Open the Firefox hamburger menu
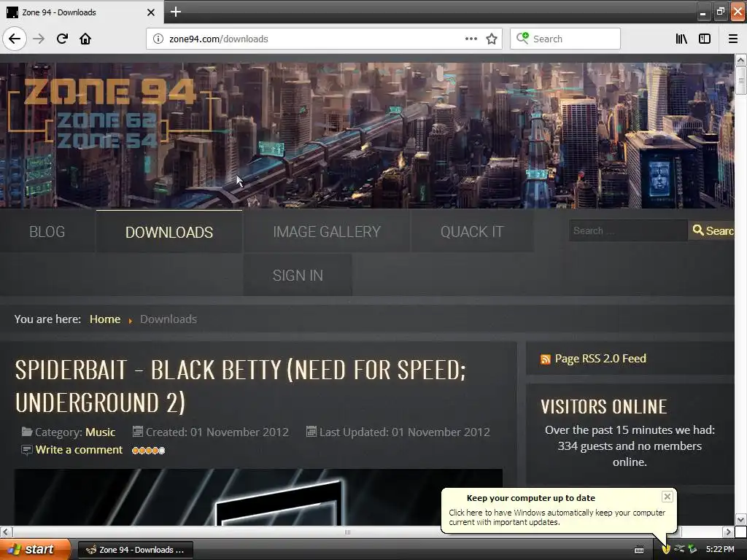The height and width of the screenshot is (560, 747). click(x=733, y=39)
